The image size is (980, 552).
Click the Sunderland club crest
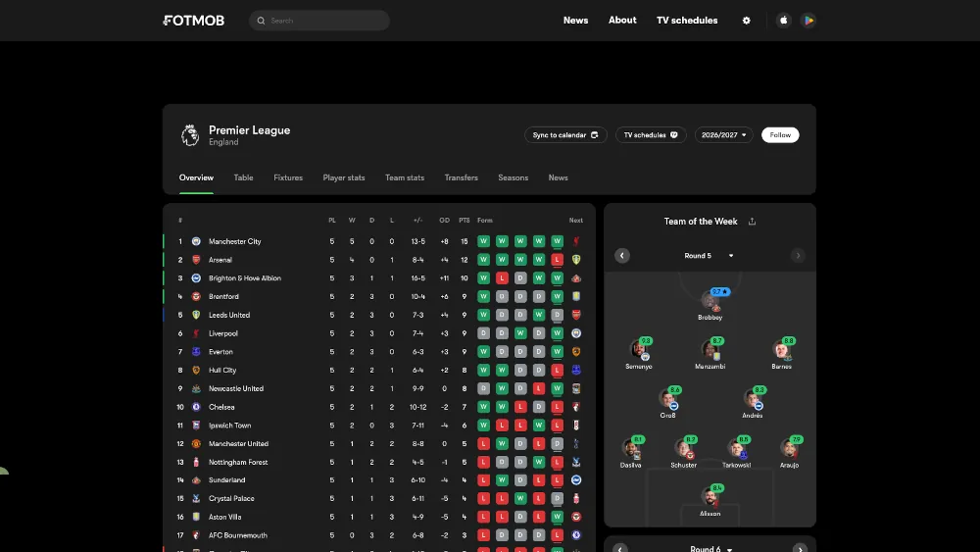point(196,480)
